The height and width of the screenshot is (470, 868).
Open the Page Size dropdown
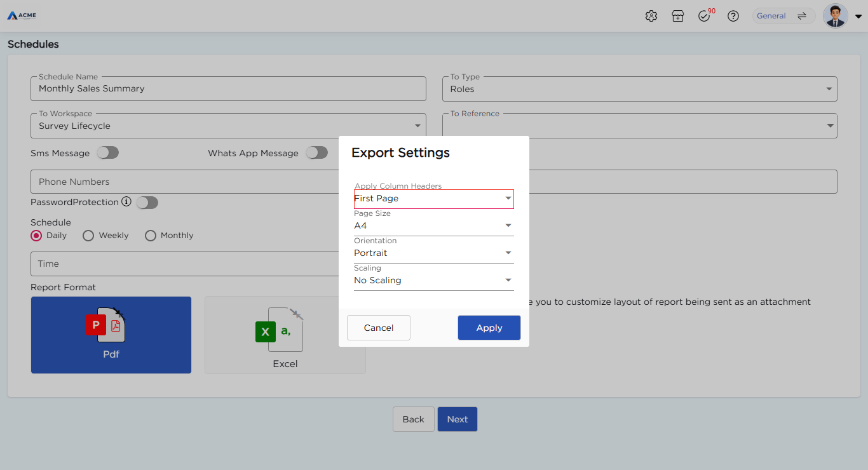coord(434,226)
